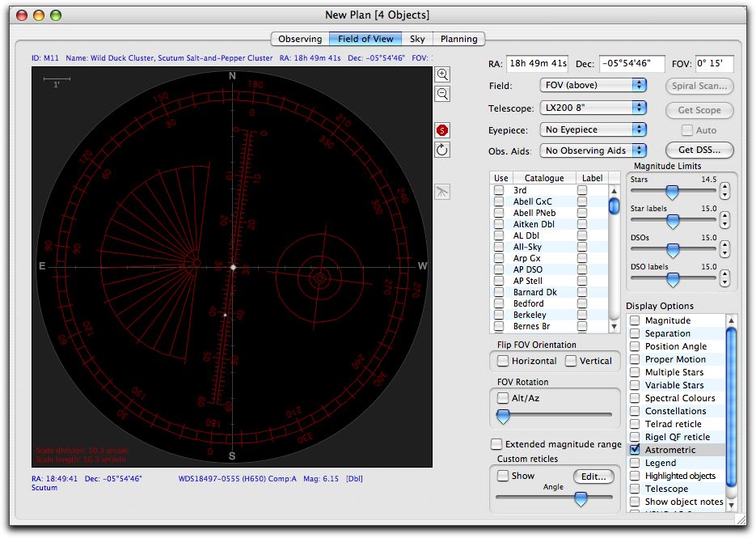Click the Stars magnitude stepper arrows
The width and height of the screenshot is (756, 538).
(x=724, y=191)
